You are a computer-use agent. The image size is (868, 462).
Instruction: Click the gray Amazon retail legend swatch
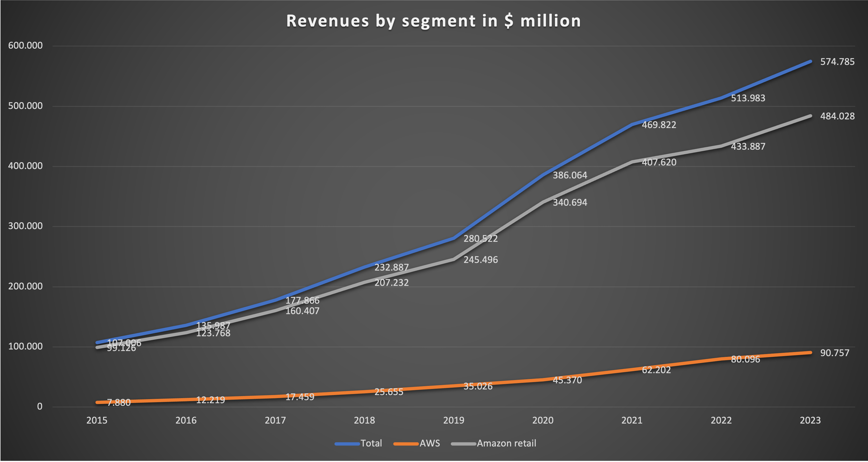click(463, 444)
